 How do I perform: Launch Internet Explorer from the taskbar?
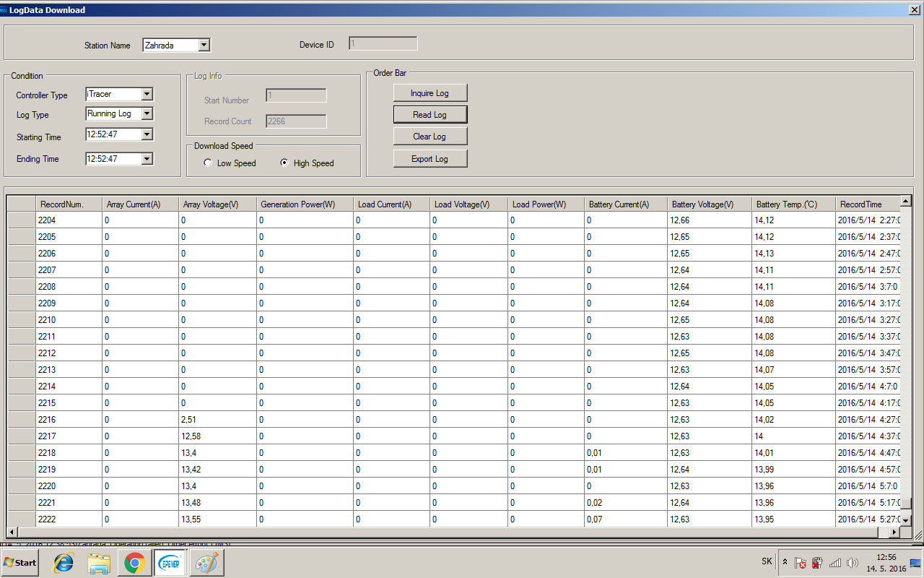pos(64,562)
